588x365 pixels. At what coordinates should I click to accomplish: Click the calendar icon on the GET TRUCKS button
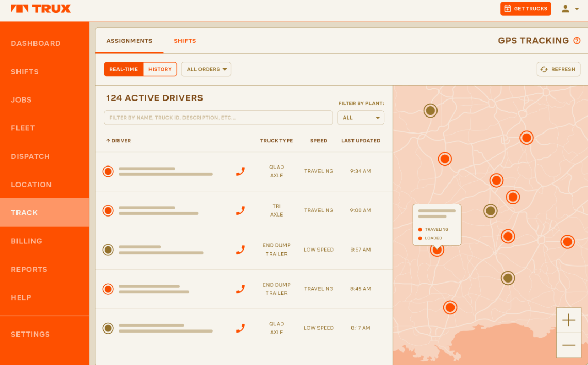pos(507,8)
